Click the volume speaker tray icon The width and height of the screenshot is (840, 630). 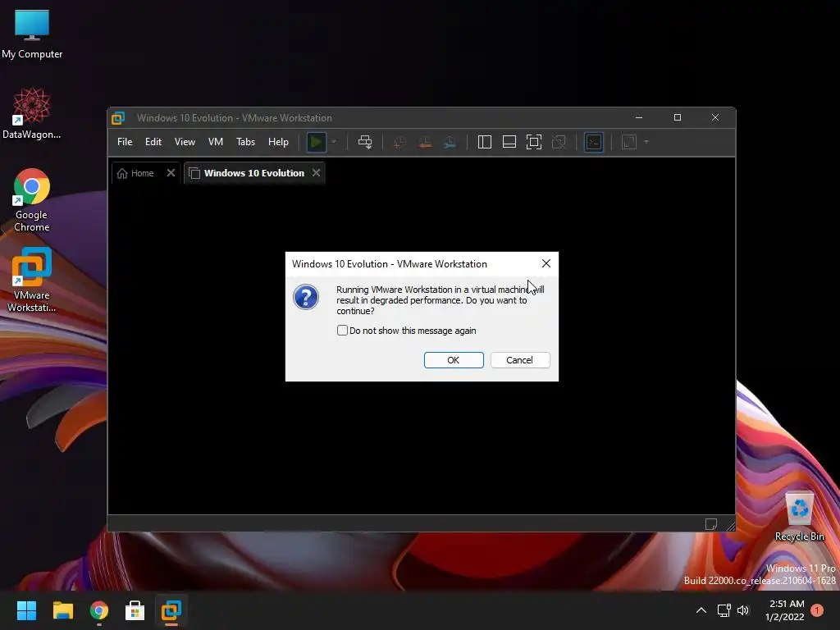point(743,610)
